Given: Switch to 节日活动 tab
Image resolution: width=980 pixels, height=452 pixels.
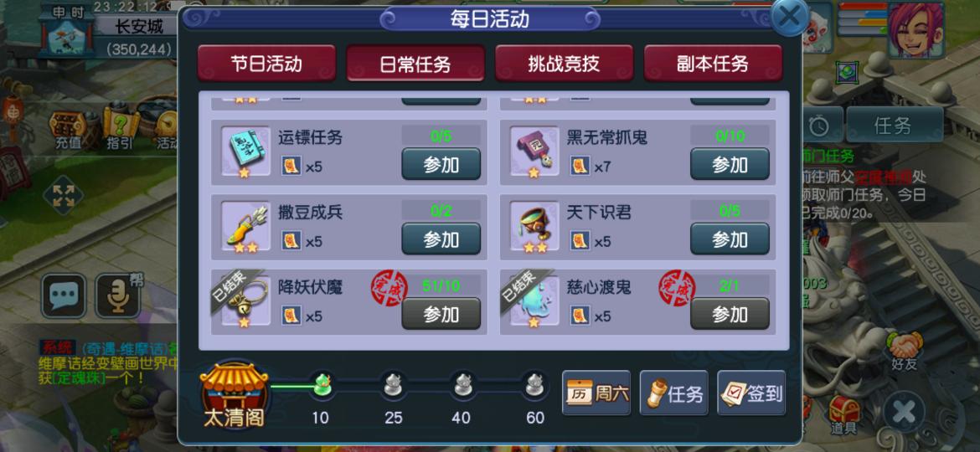Looking at the screenshot, I should (267, 63).
